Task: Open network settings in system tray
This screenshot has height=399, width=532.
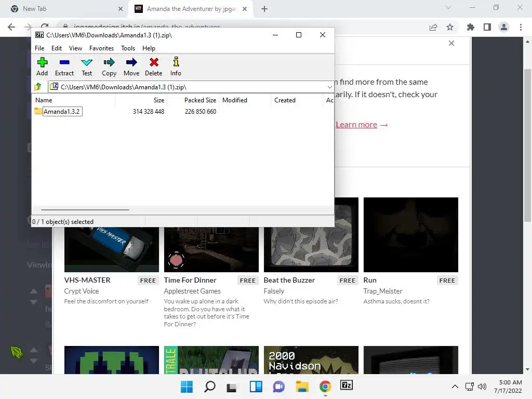Action: pos(470,387)
